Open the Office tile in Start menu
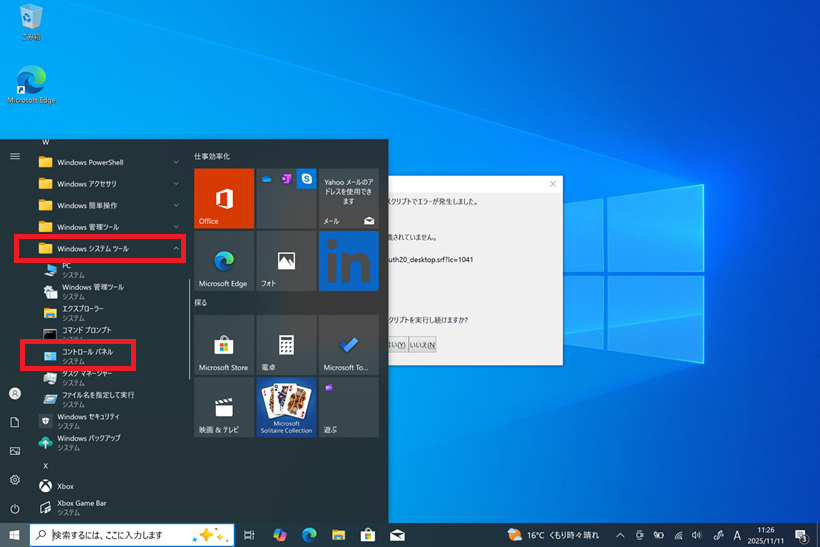 [x=224, y=198]
